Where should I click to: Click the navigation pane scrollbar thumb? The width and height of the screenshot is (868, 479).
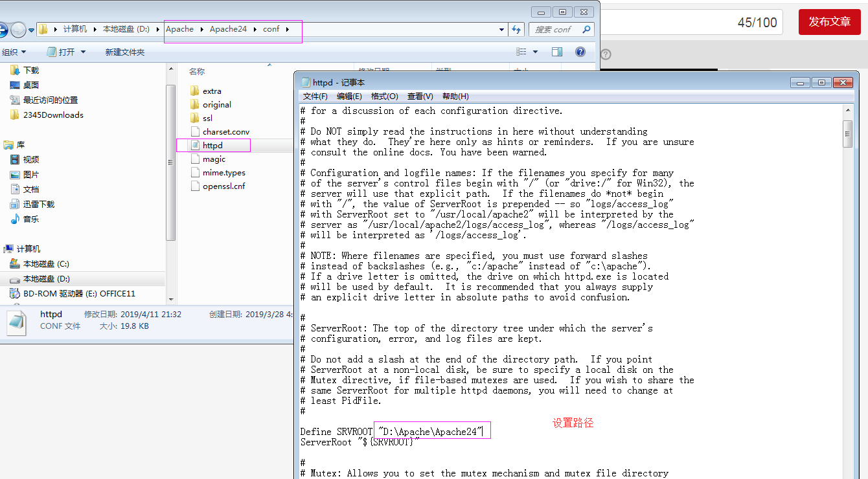(x=171, y=162)
